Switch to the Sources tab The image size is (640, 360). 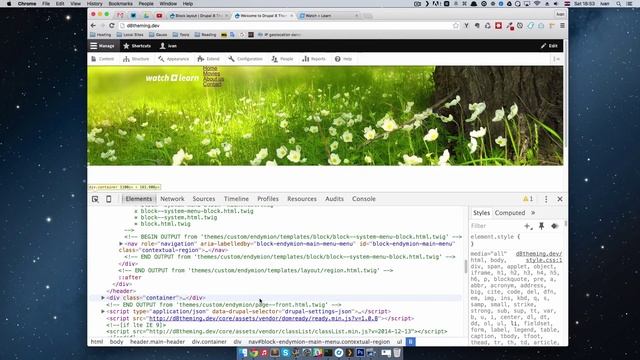click(x=204, y=199)
